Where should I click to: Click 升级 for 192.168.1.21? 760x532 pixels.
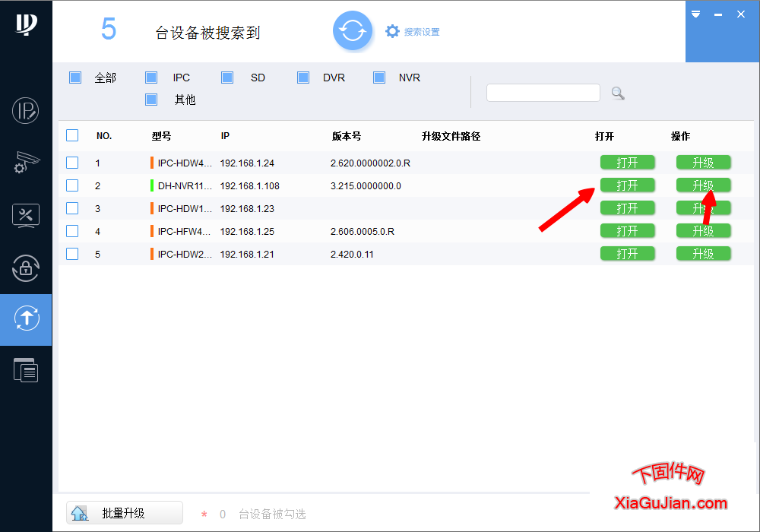click(x=703, y=253)
